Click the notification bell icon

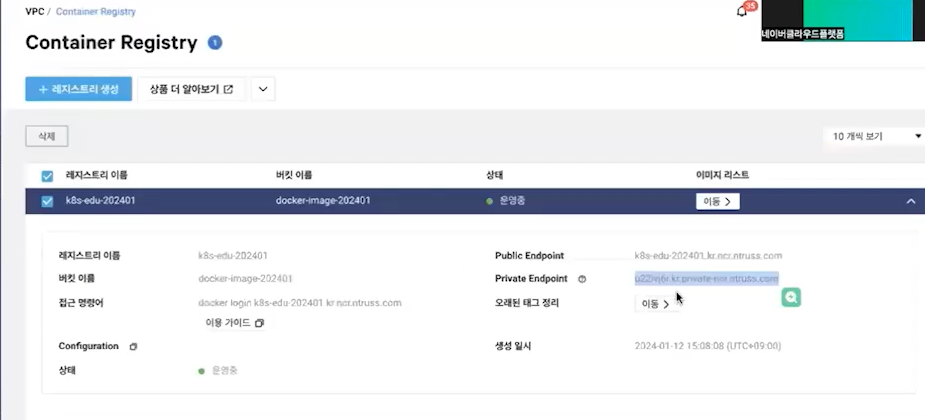pyautogui.click(x=742, y=11)
